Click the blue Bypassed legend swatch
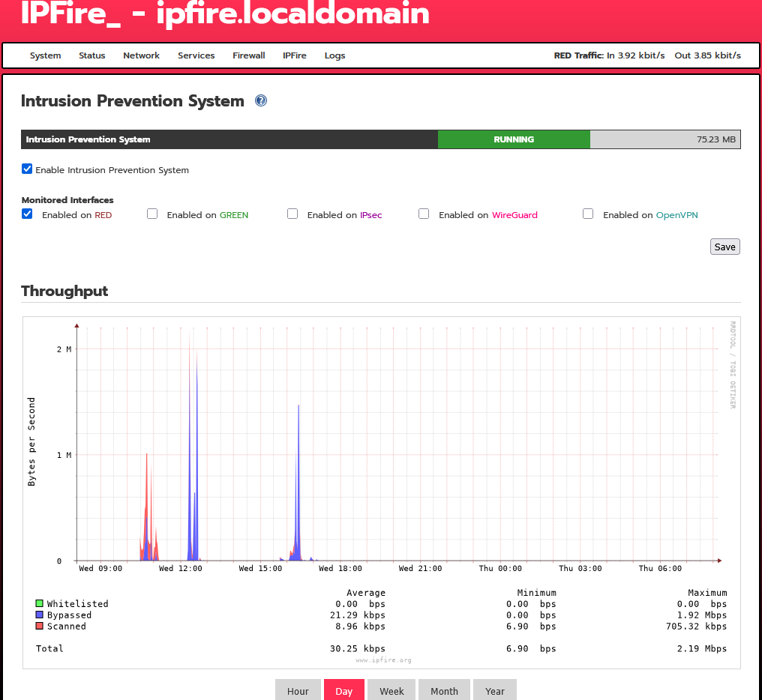Image resolution: width=762 pixels, height=700 pixels. pyautogui.click(x=39, y=615)
